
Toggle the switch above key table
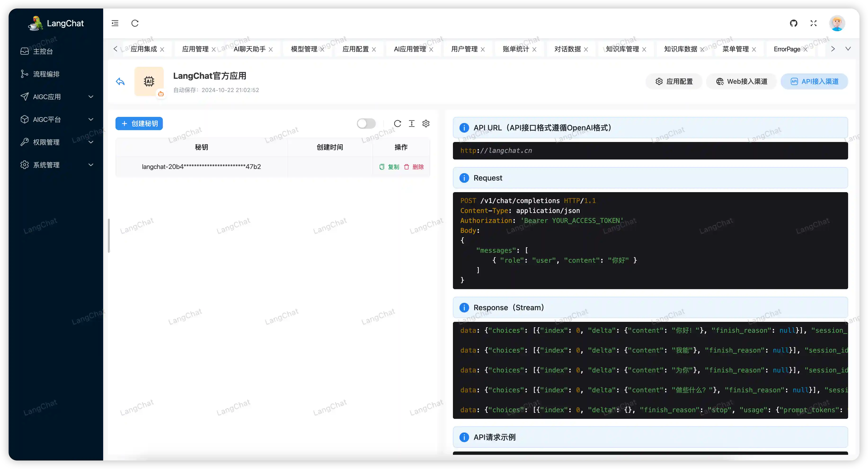point(366,124)
